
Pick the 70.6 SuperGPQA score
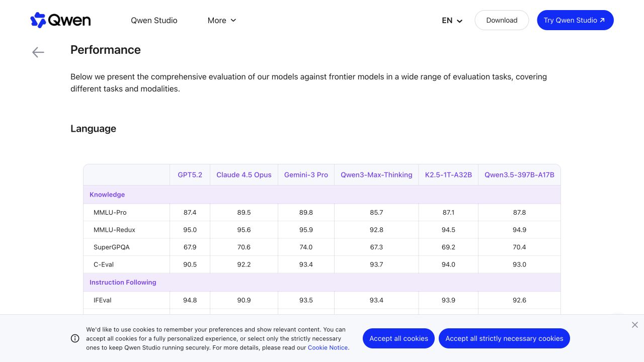[244, 247]
